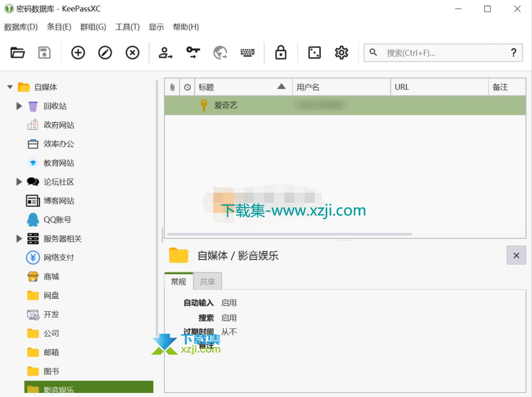This screenshot has width=532, height=397.
Task: Sort entries by 用户名 column
Action: (342, 87)
